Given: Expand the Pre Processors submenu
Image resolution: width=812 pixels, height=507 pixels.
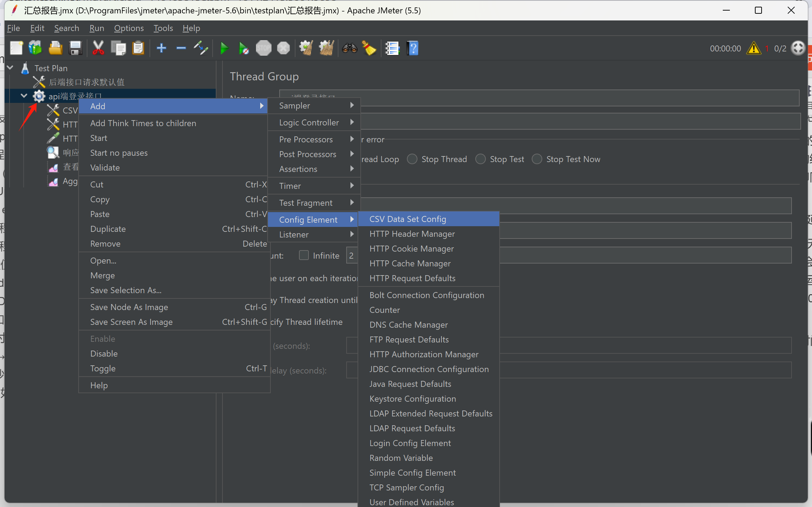Looking at the screenshot, I should [314, 140].
